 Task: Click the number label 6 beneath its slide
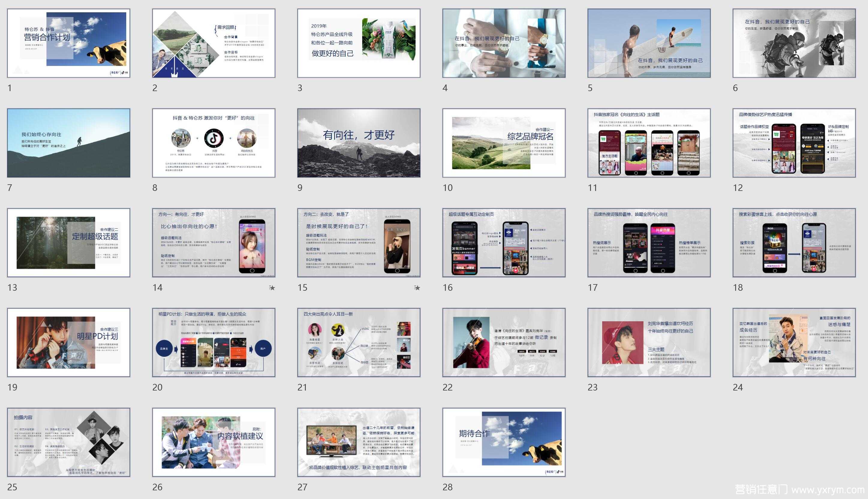tap(735, 88)
